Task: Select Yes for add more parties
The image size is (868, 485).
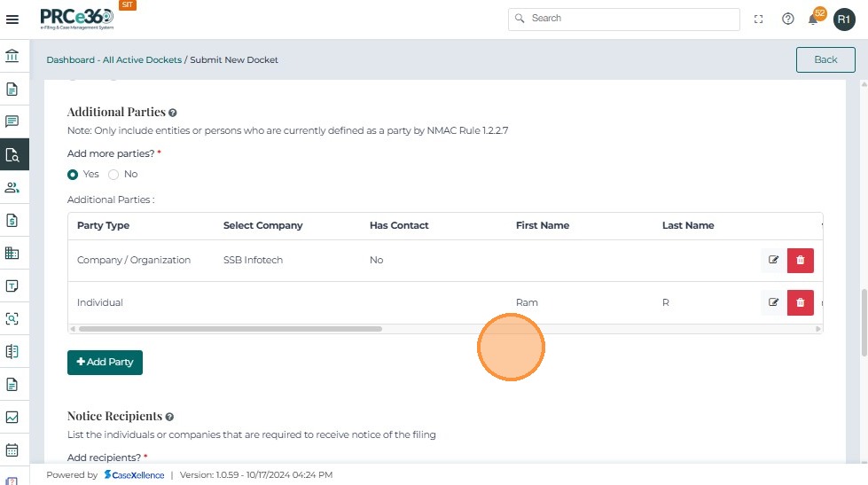Action: (73, 174)
